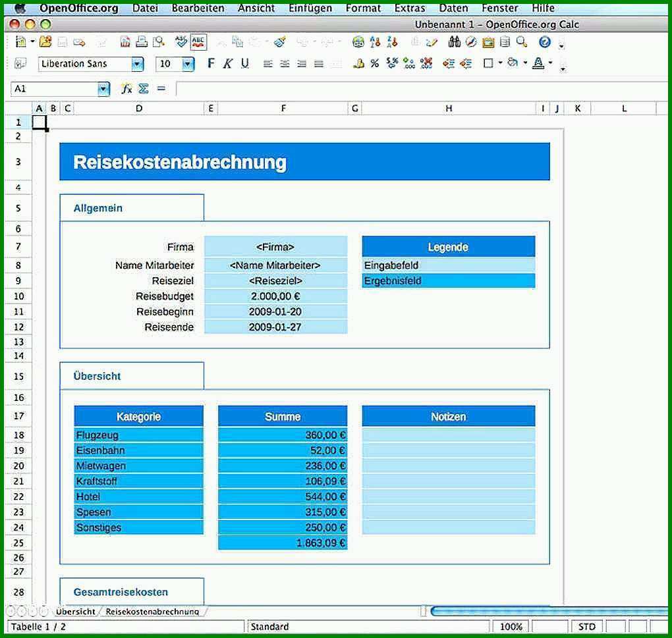The height and width of the screenshot is (638, 672).
Task: Open the Einfügen menu
Action: tap(310, 8)
